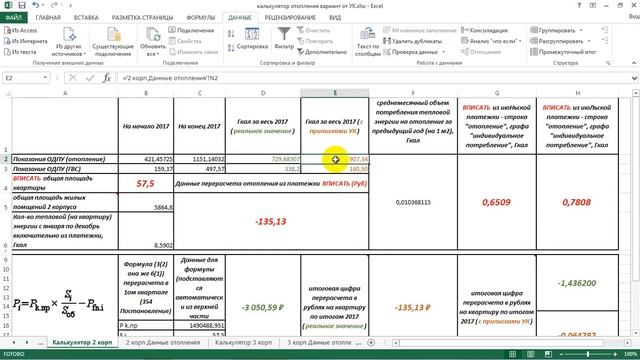Viewport: 640px width, 360px height.
Task: Import data Из текста
Action: pyautogui.click(x=20, y=52)
